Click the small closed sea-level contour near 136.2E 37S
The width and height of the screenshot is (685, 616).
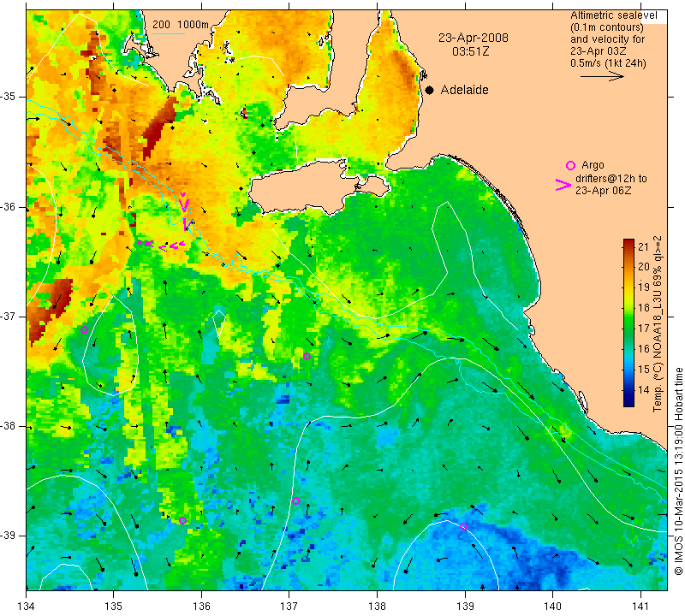pyautogui.click(x=219, y=323)
